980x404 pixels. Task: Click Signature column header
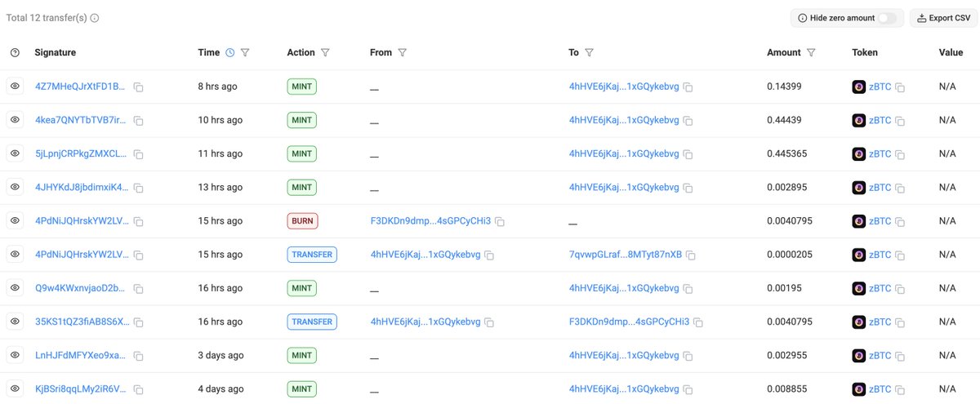(56, 52)
